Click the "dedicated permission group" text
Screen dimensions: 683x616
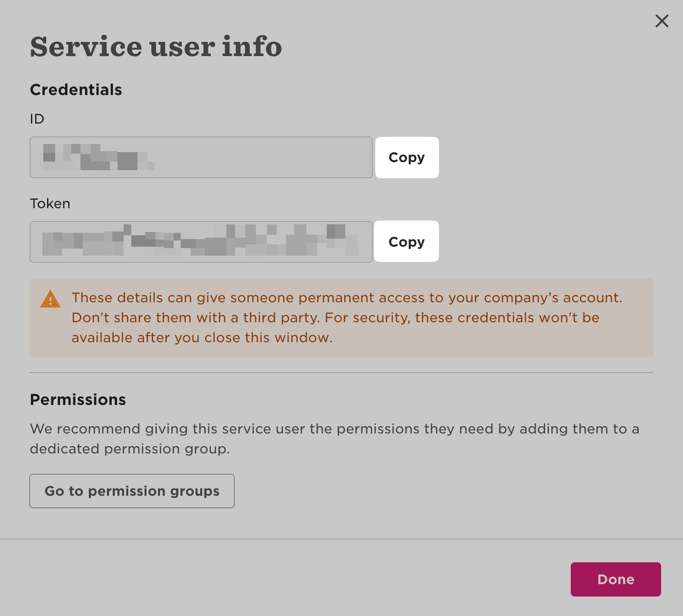pos(129,449)
